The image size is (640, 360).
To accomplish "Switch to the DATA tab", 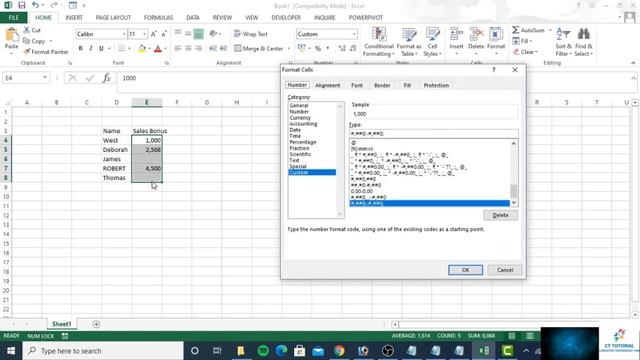I will [193, 18].
